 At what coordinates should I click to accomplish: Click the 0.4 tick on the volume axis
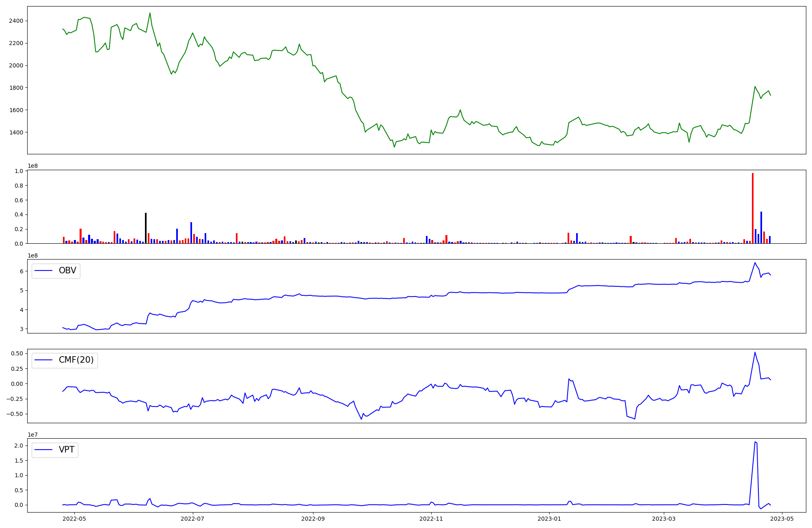pyautogui.click(x=19, y=214)
